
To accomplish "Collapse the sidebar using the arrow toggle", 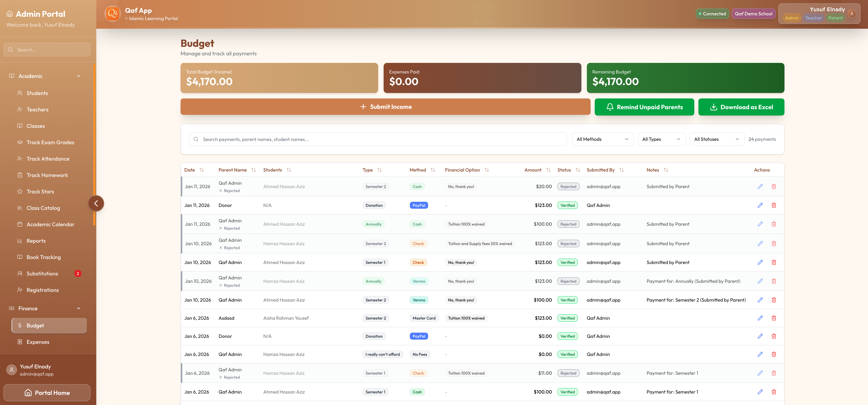I will tap(96, 203).
